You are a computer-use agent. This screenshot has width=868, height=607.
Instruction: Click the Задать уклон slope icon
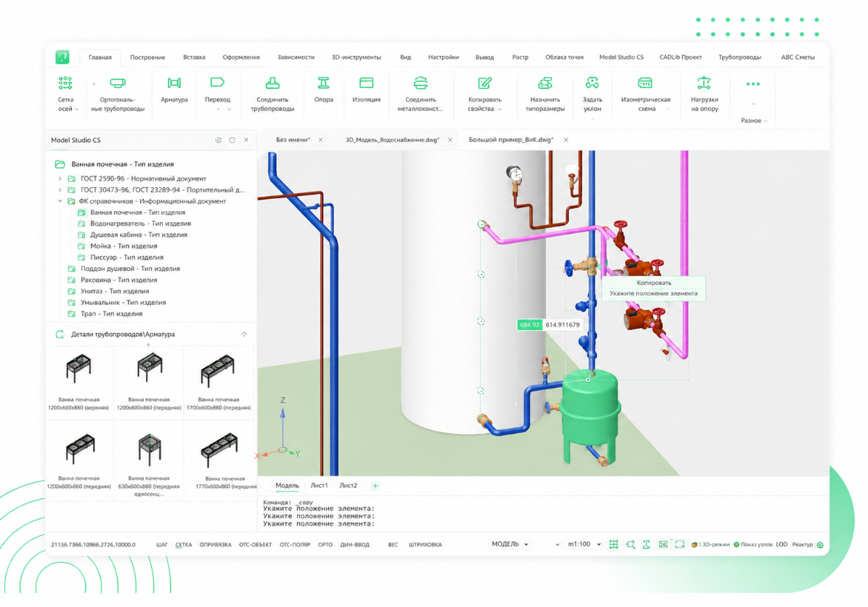[x=592, y=83]
